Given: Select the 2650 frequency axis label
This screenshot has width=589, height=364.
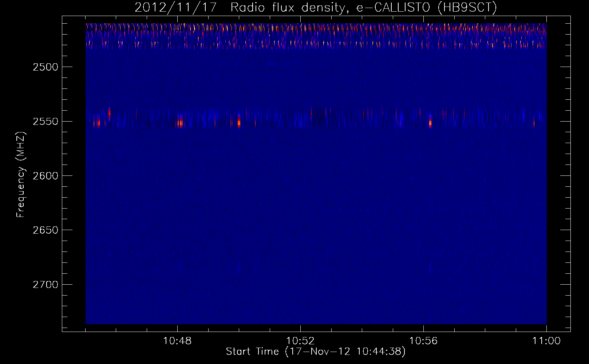Looking at the screenshot, I should 46,230.
